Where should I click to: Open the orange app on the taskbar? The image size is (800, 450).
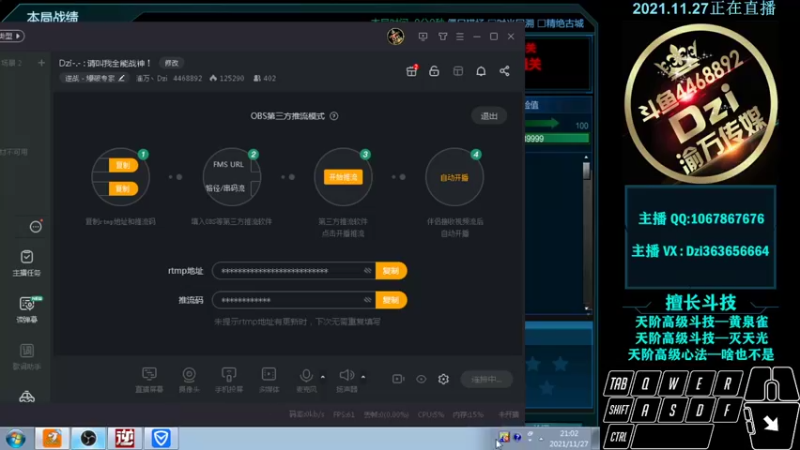pyautogui.click(x=52, y=438)
